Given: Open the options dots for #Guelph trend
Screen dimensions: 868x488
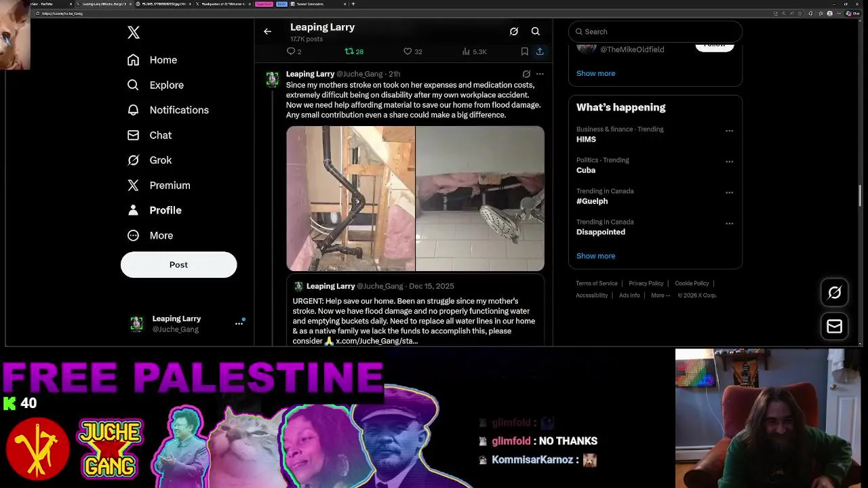Looking at the screenshot, I should [x=729, y=192].
